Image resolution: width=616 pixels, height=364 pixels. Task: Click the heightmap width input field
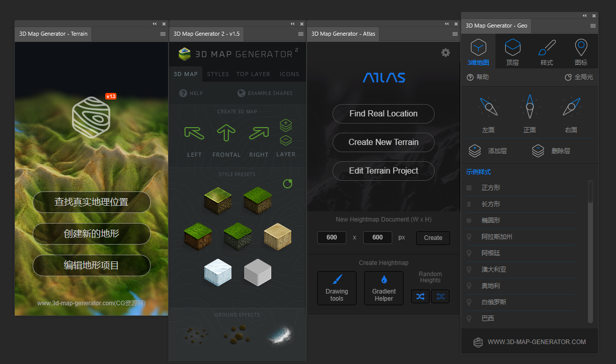coord(331,237)
